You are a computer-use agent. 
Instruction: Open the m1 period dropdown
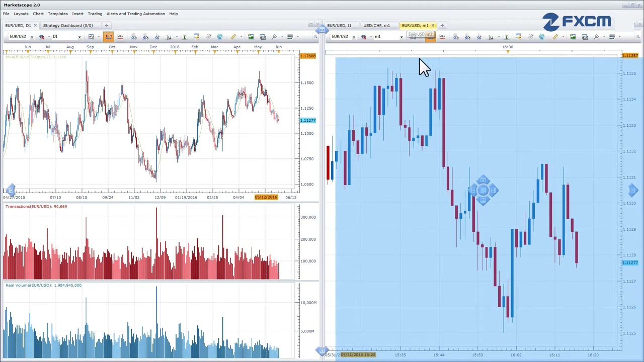401,37
